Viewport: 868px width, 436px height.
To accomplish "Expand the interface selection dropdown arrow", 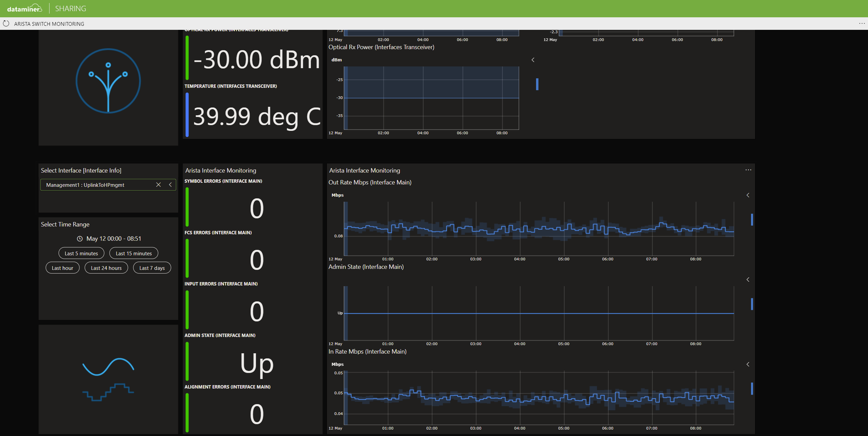I will point(170,185).
